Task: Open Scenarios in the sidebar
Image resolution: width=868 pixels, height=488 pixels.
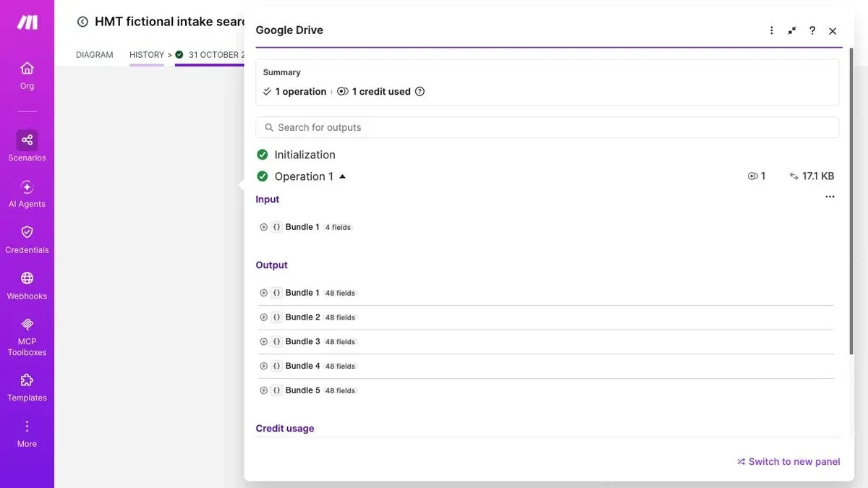Action: (27, 146)
